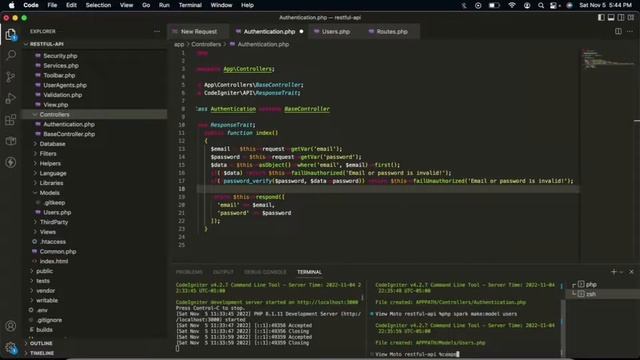Toggle primary side bar layout icon
The image size is (640, 360).
coord(601,18)
